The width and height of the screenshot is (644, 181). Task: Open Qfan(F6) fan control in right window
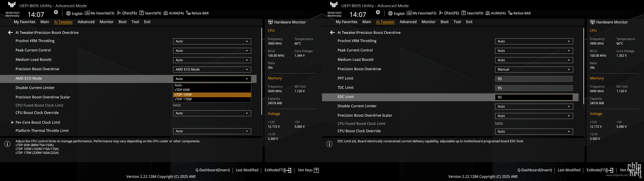point(449,13)
